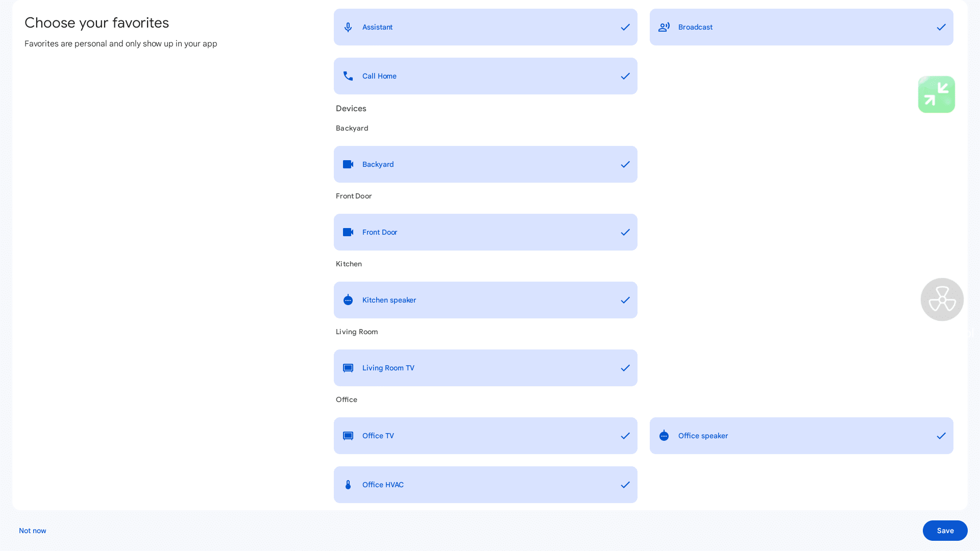Toggle the Office HVAC favorite tile
980x551 pixels.
(x=485, y=485)
